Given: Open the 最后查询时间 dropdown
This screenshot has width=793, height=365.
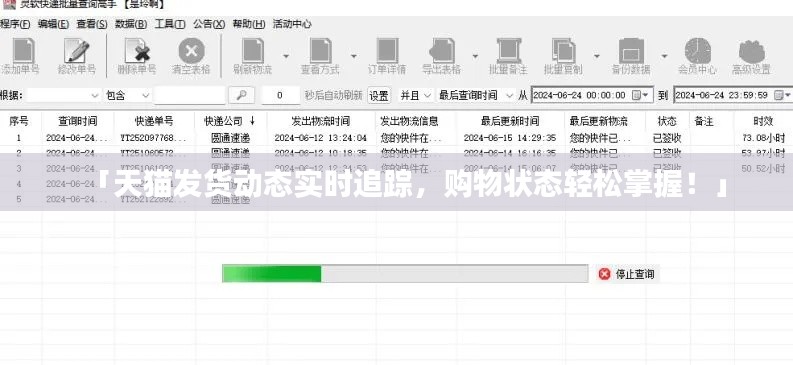Looking at the screenshot, I should click(509, 95).
